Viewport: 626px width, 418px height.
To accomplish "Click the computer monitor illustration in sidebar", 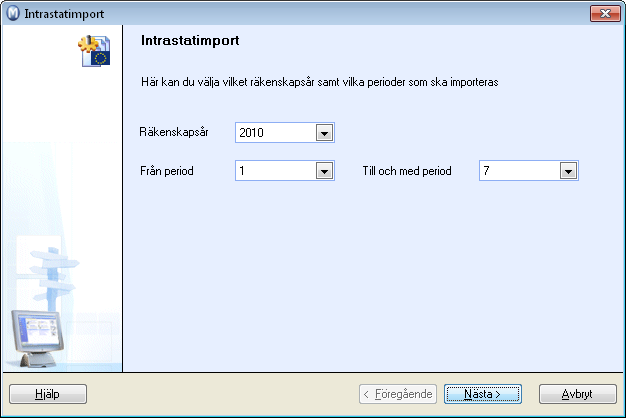I will [37, 338].
